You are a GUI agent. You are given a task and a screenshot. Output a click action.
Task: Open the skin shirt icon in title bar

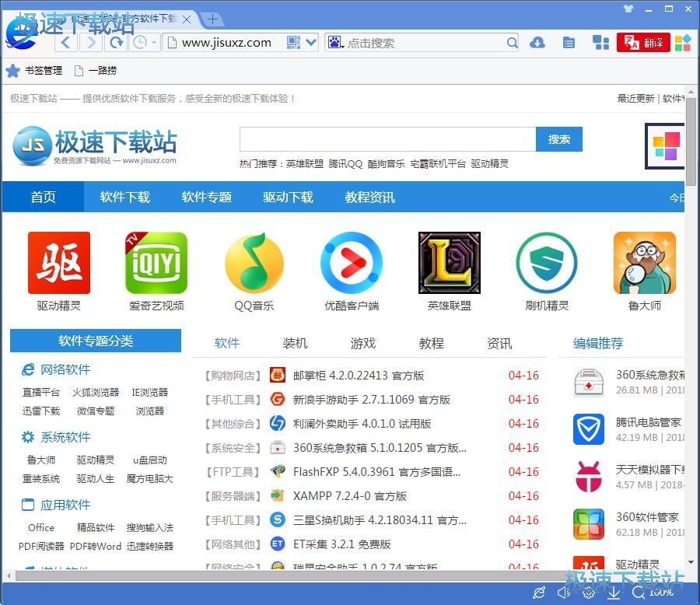pyautogui.click(x=628, y=9)
